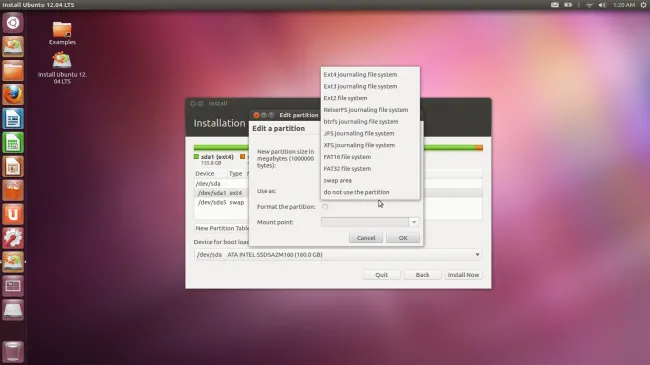Open the mail indicator in top panel
This screenshot has height=365, width=650.
555,5
